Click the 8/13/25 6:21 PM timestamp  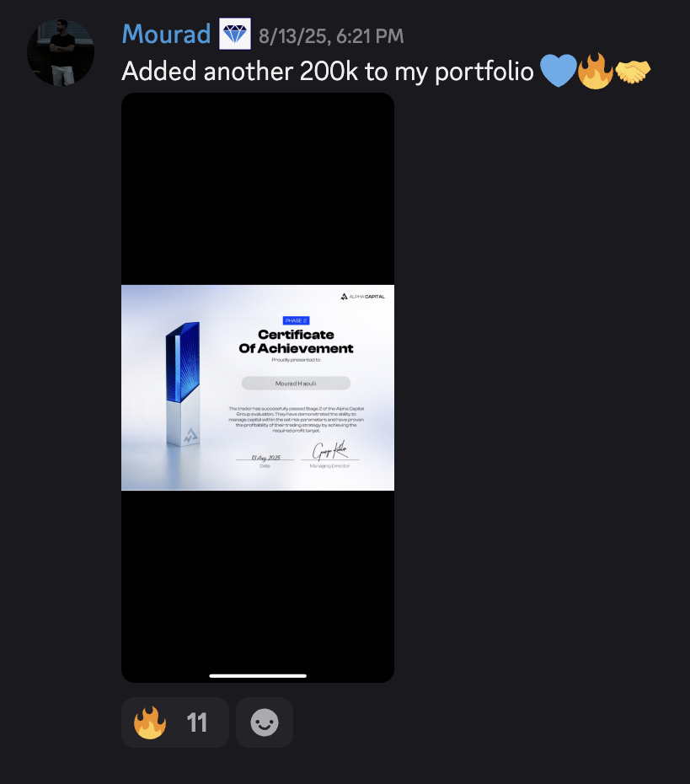click(331, 36)
